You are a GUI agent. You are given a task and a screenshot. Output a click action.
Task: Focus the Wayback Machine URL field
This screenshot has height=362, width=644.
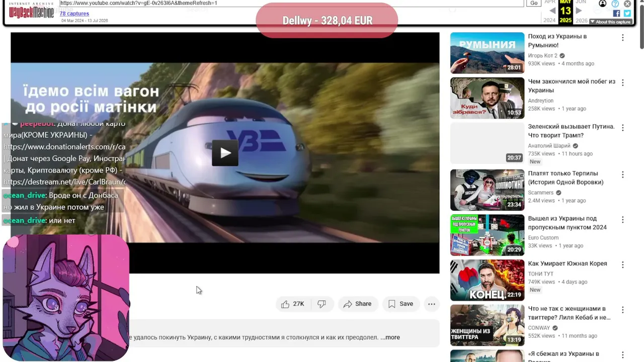pyautogui.click(x=291, y=3)
